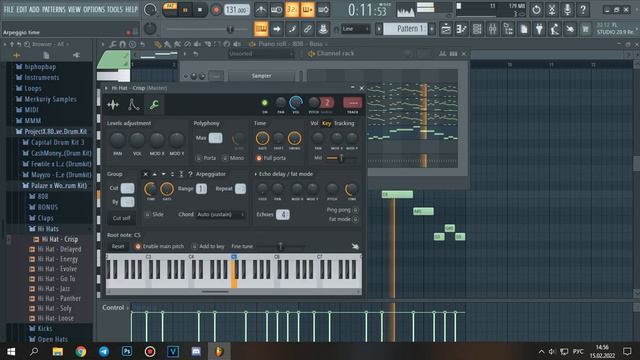This screenshot has width=640, height=360.
Task: Click the plus button beside Pattern 1
Action: (432, 29)
